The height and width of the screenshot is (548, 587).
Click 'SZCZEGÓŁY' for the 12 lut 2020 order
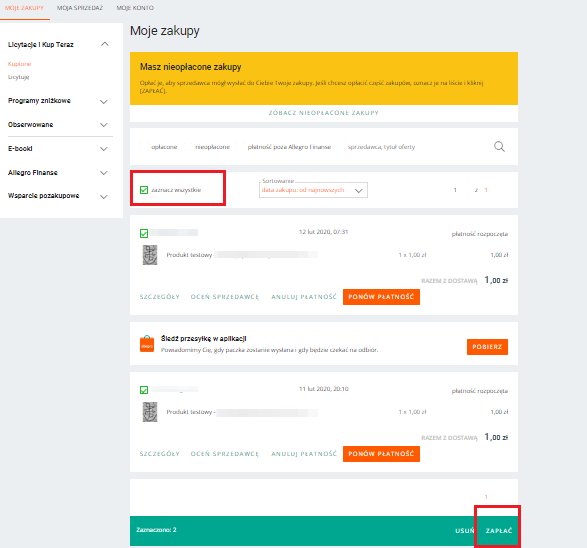159,297
